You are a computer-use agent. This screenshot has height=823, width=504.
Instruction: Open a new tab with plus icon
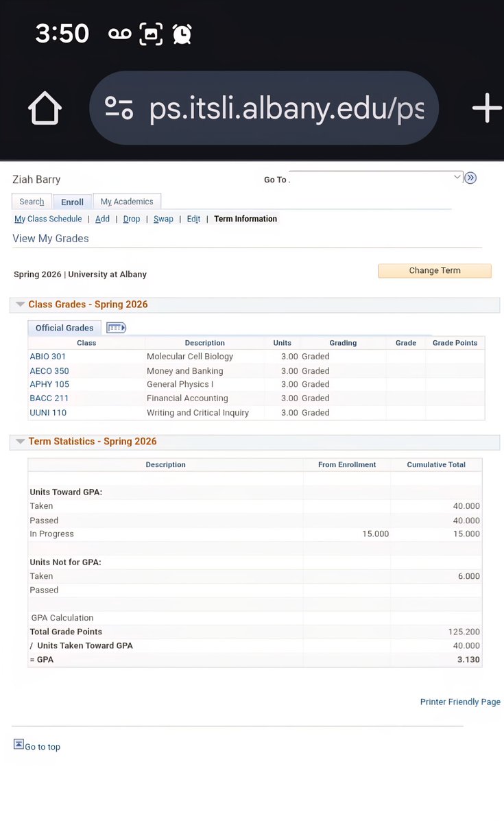tap(487, 108)
